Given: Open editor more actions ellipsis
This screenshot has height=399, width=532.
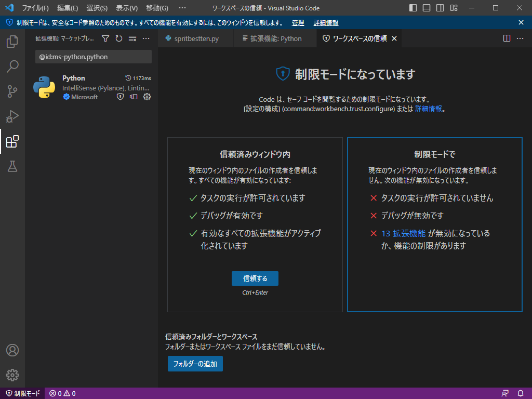Looking at the screenshot, I should pyautogui.click(x=520, y=38).
